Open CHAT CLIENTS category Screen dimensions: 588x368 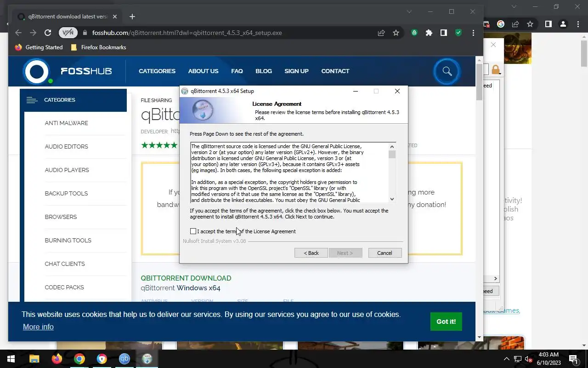pyautogui.click(x=65, y=264)
